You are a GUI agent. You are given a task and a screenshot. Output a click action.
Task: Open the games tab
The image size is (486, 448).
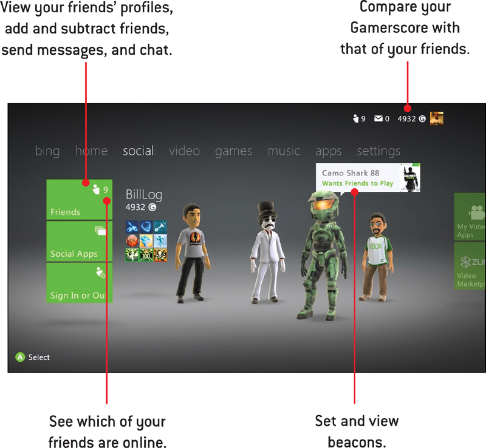(233, 151)
